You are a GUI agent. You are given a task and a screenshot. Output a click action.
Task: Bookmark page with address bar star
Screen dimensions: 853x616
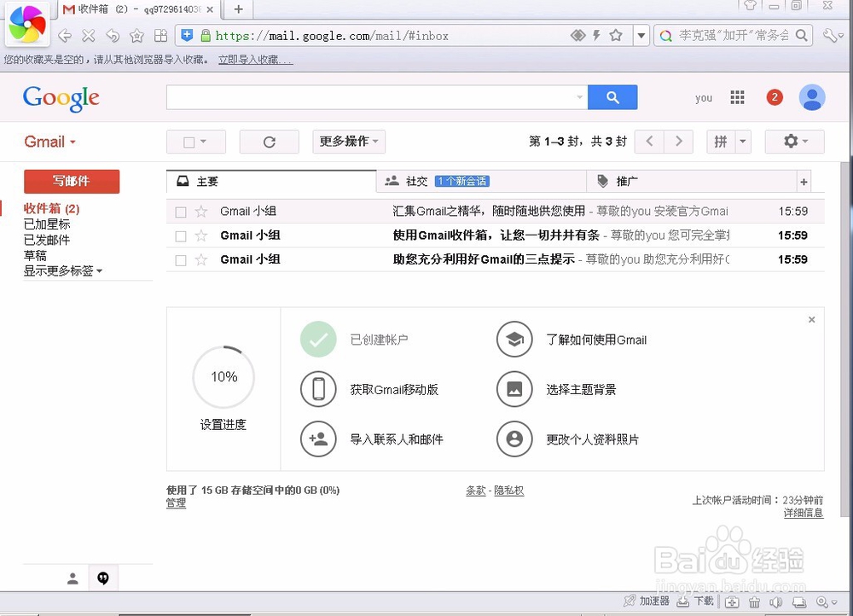pyautogui.click(x=616, y=35)
